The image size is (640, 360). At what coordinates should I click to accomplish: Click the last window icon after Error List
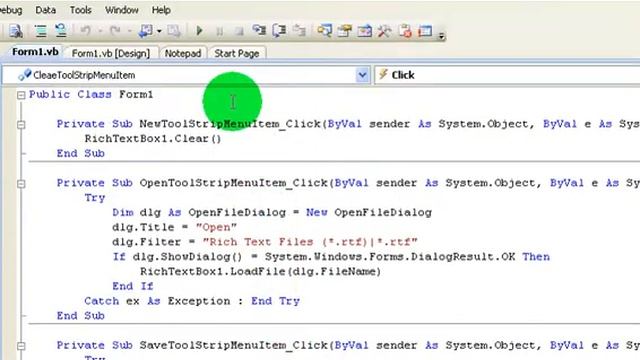(425, 31)
